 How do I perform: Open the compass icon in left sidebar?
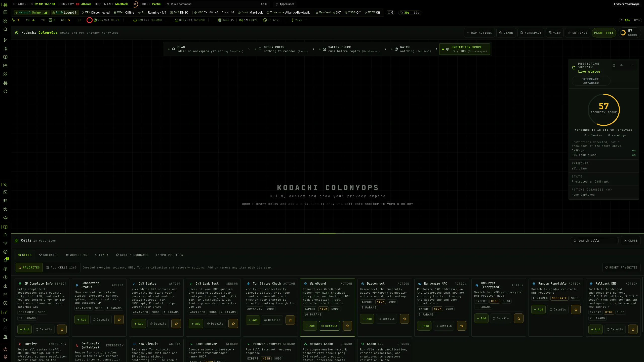click(5, 252)
